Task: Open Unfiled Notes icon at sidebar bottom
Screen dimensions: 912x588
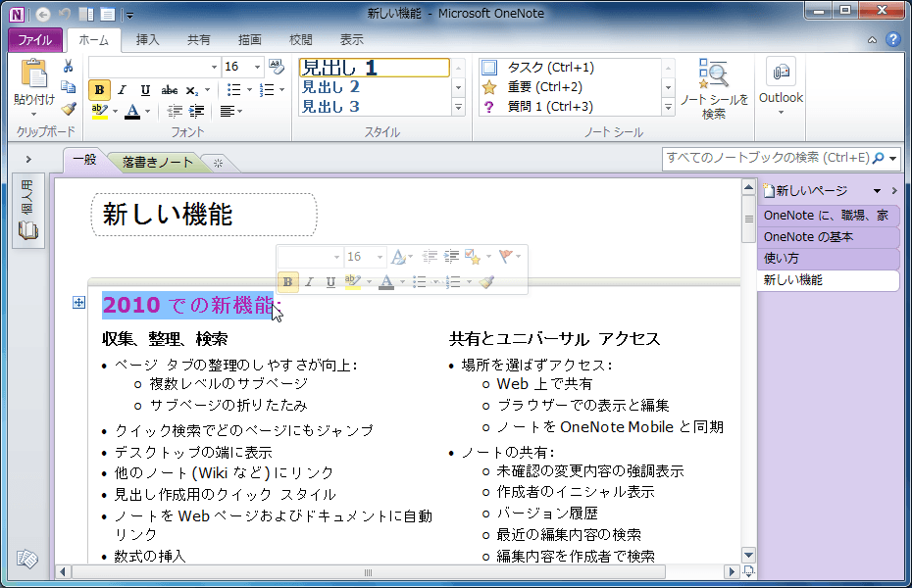Action: click(27, 559)
